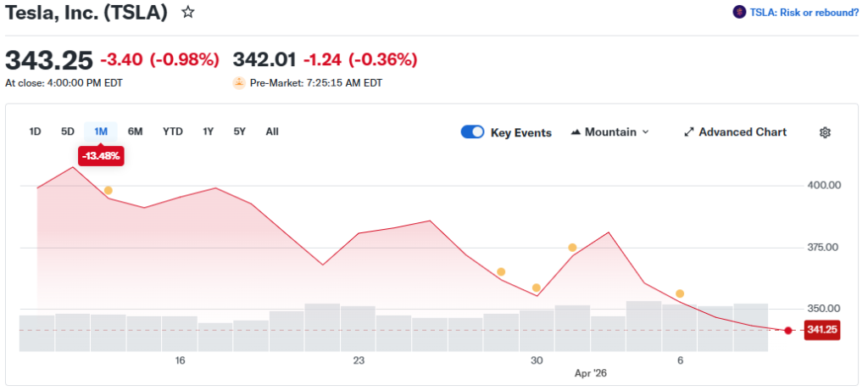Select the 6M chart range

click(x=135, y=131)
